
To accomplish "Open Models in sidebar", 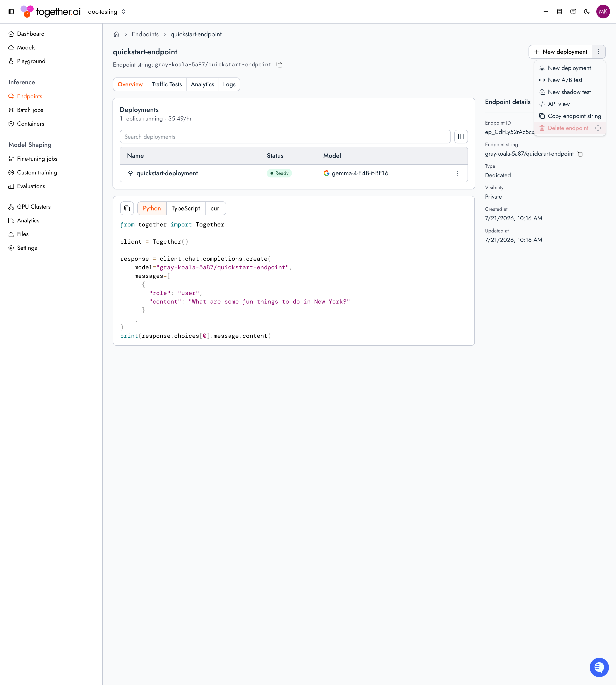I will pyautogui.click(x=22, y=48).
